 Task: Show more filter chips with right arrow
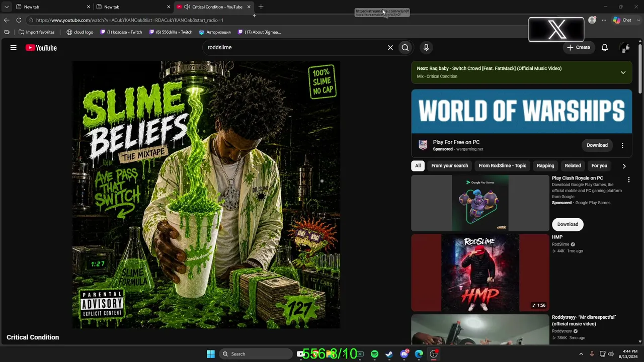(x=624, y=166)
